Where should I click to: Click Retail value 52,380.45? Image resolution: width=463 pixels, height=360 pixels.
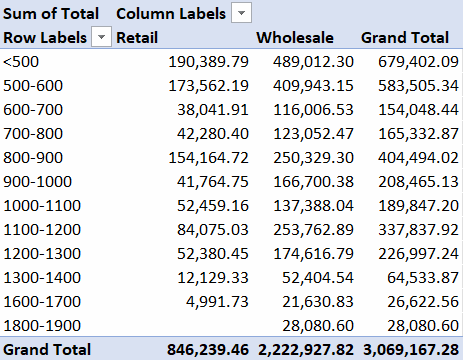(213, 254)
